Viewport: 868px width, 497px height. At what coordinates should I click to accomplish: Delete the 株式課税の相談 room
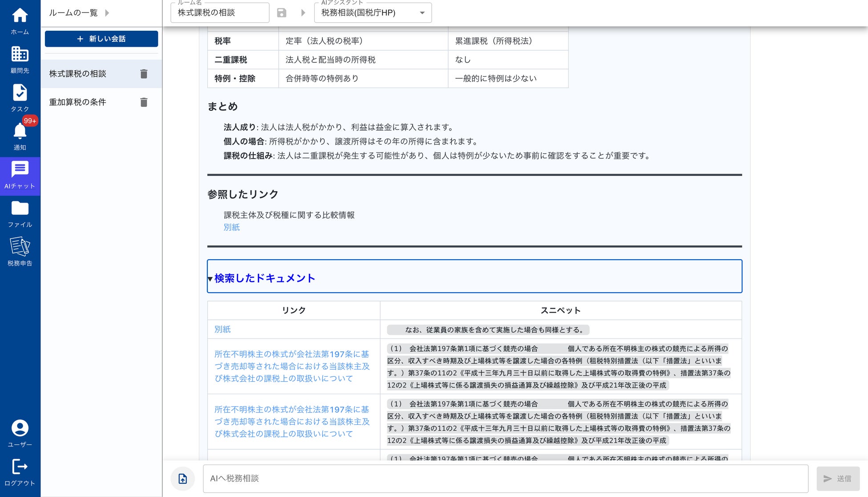[144, 74]
